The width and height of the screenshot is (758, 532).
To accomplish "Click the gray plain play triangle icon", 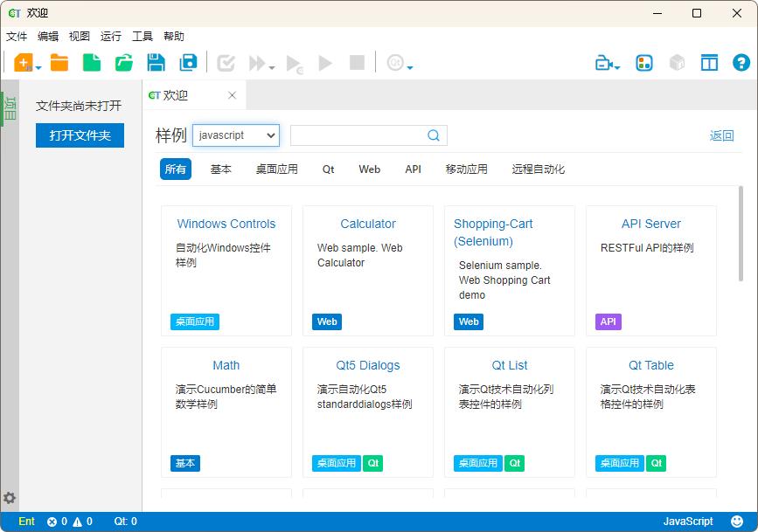I will (325, 63).
